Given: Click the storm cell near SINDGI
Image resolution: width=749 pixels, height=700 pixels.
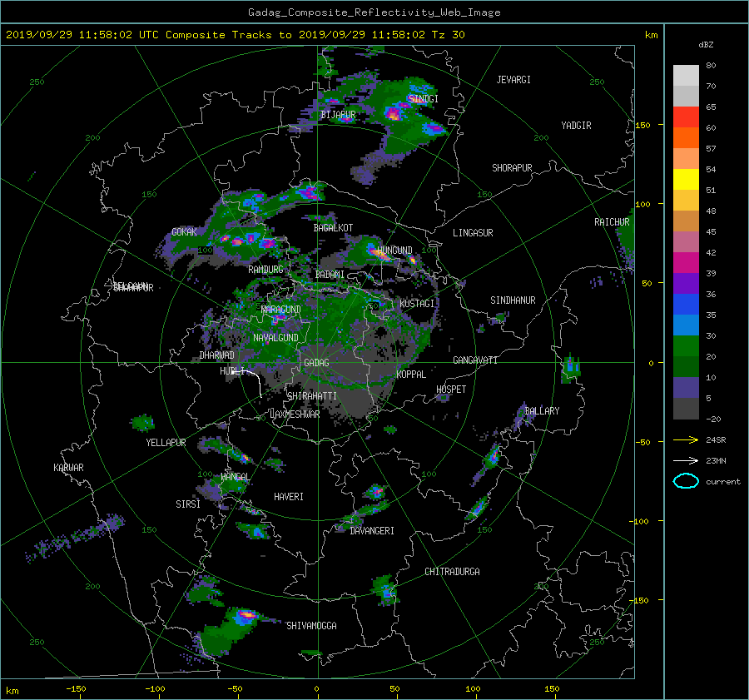Looking at the screenshot, I should click(393, 114).
